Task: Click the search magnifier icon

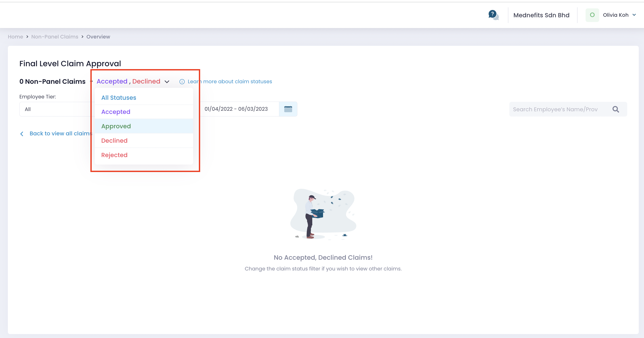Action: point(616,109)
